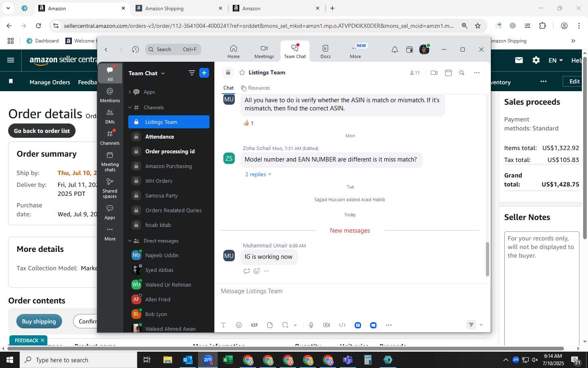
Task: Expand the 2 replies thread
Action: pos(258,174)
